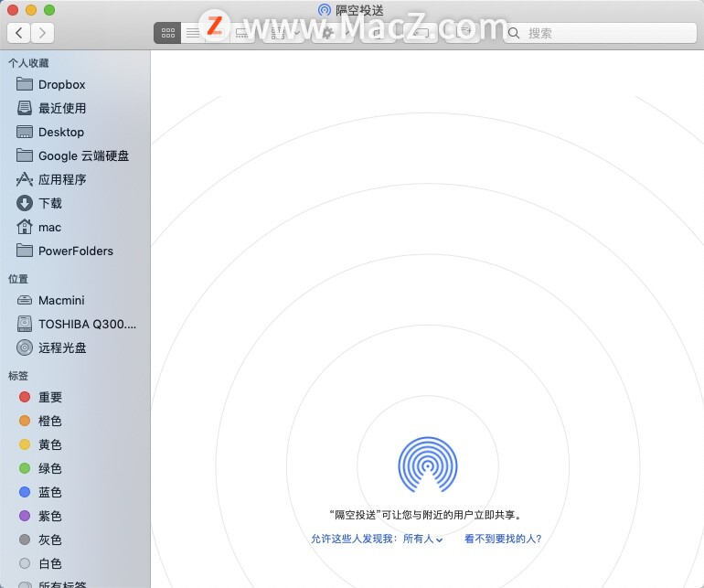This screenshot has width=704, height=588.
Task: Click the 标签 section header
Action: [18, 376]
